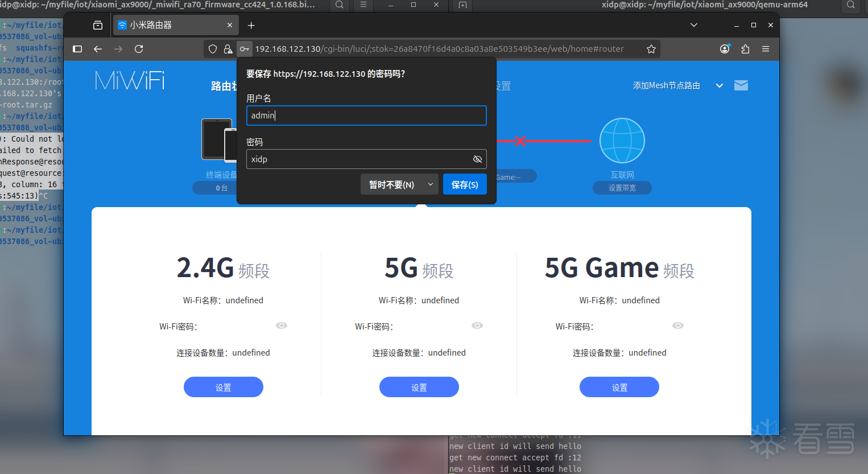Screen dimensions: 868x474
Task: Close the 小米路由器 browser tab
Action: coord(230,25)
